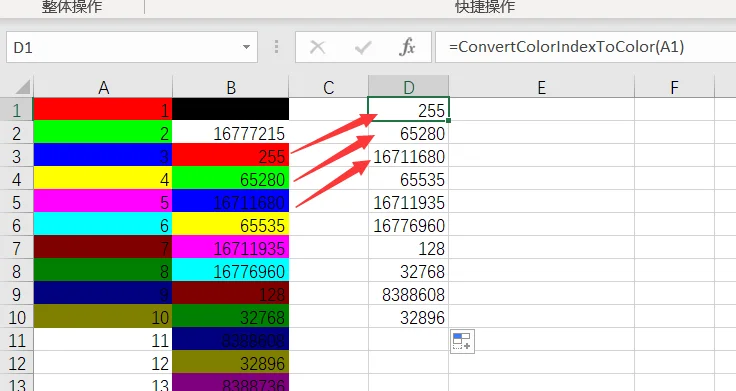Select column C header
The width and height of the screenshot is (736, 391).
tap(329, 87)
